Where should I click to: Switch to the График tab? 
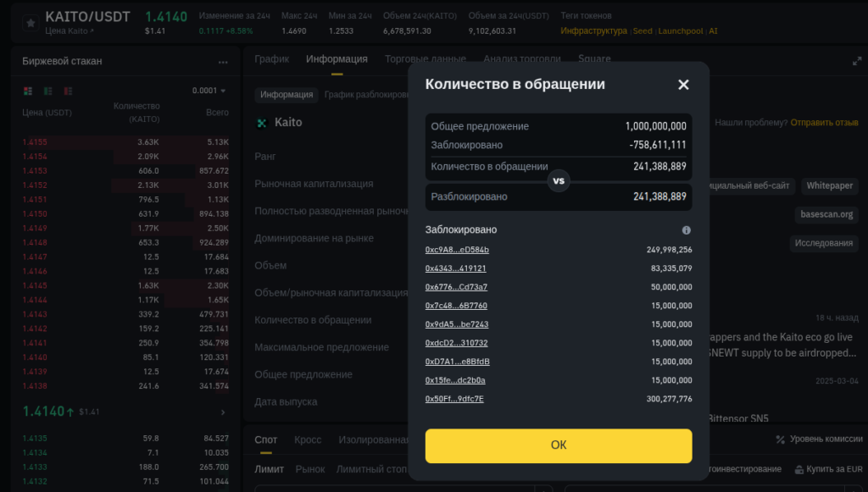coord(271,59)
